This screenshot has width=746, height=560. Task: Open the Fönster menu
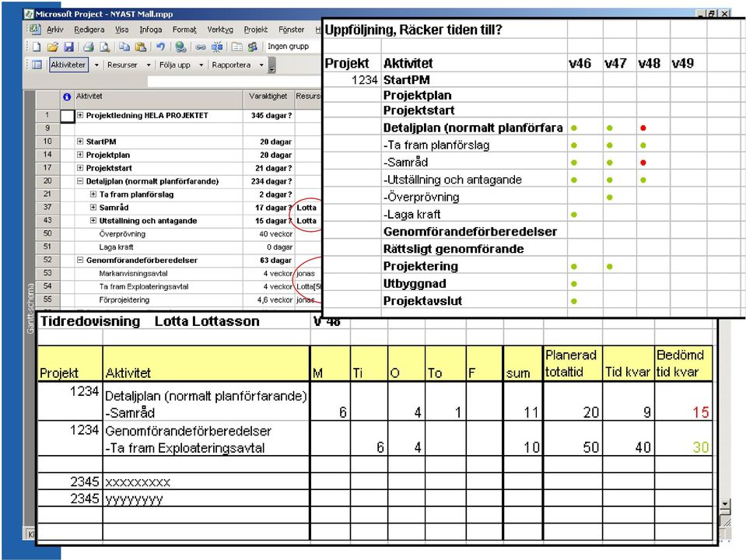pos(291,30)
